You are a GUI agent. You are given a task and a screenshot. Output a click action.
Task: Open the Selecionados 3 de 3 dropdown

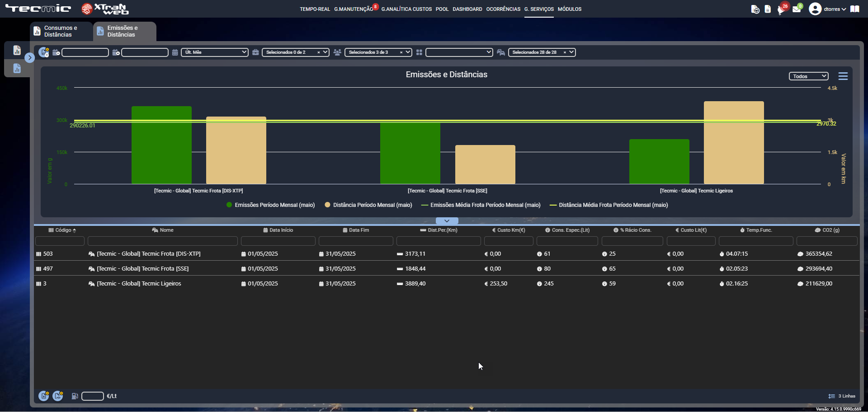tap(378, 52)
